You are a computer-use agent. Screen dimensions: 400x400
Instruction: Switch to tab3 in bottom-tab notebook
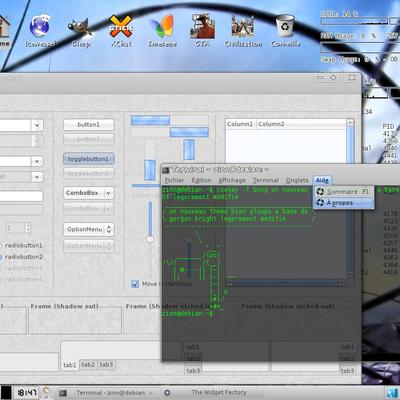click(106, 365)
